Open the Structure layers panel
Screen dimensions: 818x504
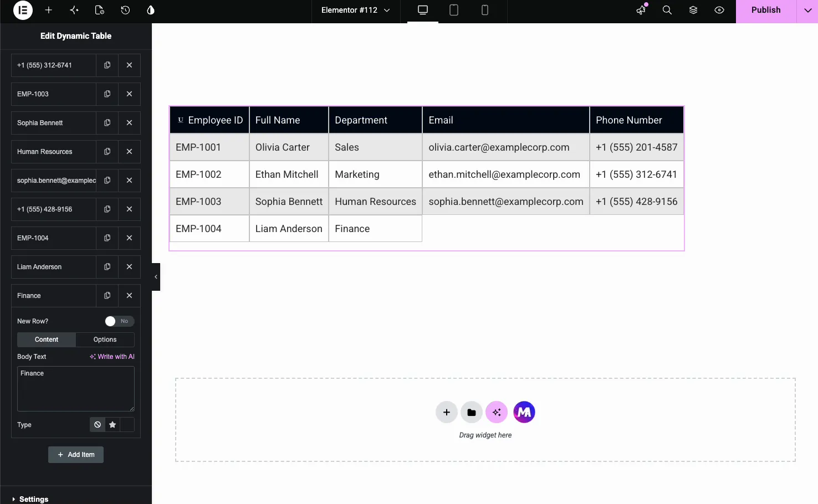693,10
